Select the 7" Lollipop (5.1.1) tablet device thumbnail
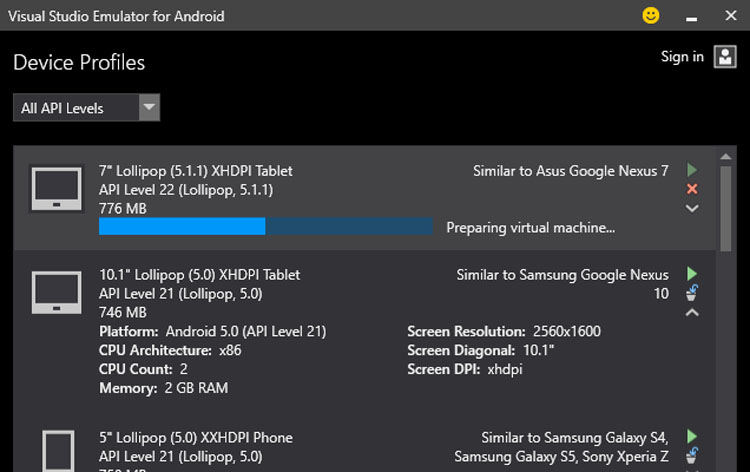 (x=56, y=188)
